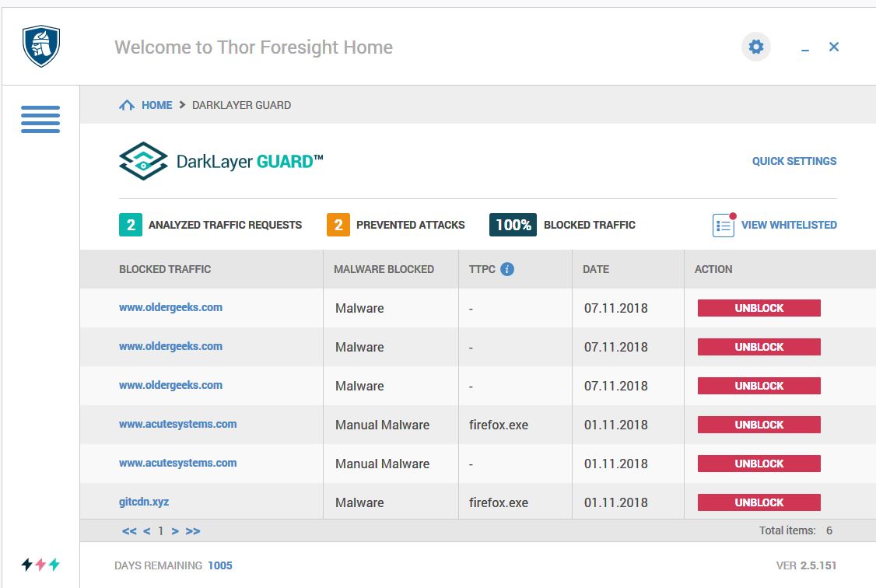The height and width of the screenshot is (588, 876).
Task: Click the ACTION column header
Action: click(x=713, y=269)
